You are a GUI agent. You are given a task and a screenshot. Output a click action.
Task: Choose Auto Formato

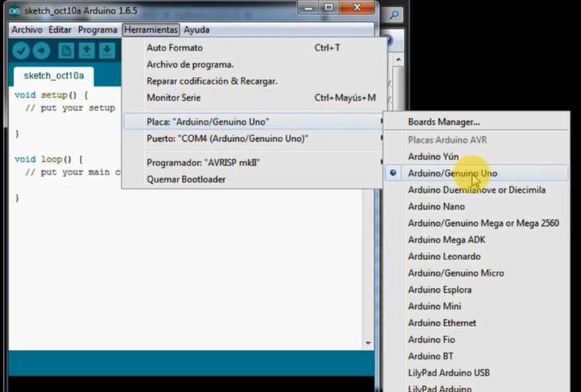pyautogui.click(x=252, y=48)
